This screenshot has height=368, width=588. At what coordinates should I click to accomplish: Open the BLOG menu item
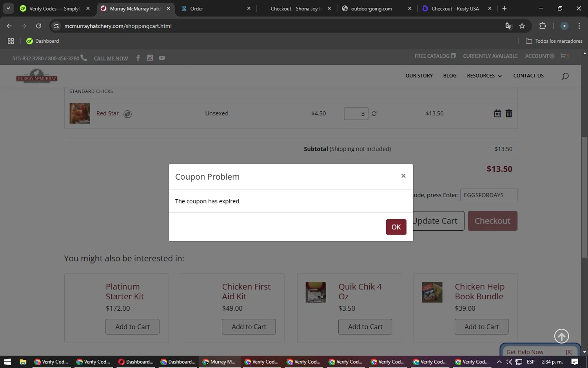(450, 76)
